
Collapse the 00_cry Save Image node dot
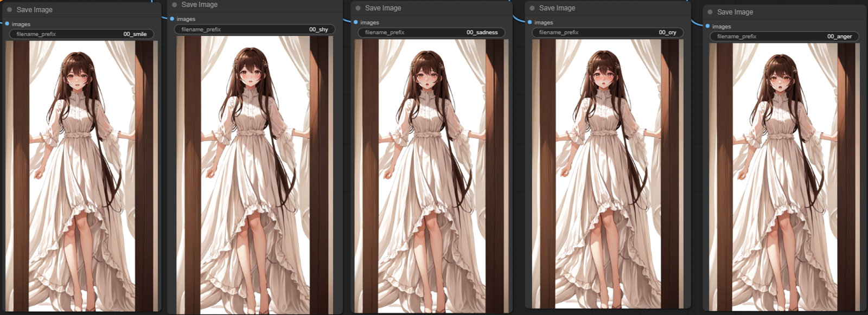pos(532,8)
